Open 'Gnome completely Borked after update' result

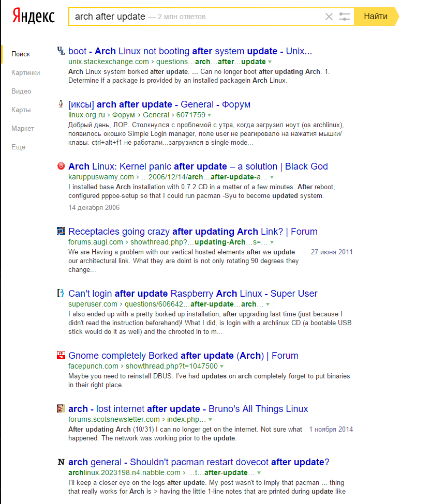click(183, 356)
